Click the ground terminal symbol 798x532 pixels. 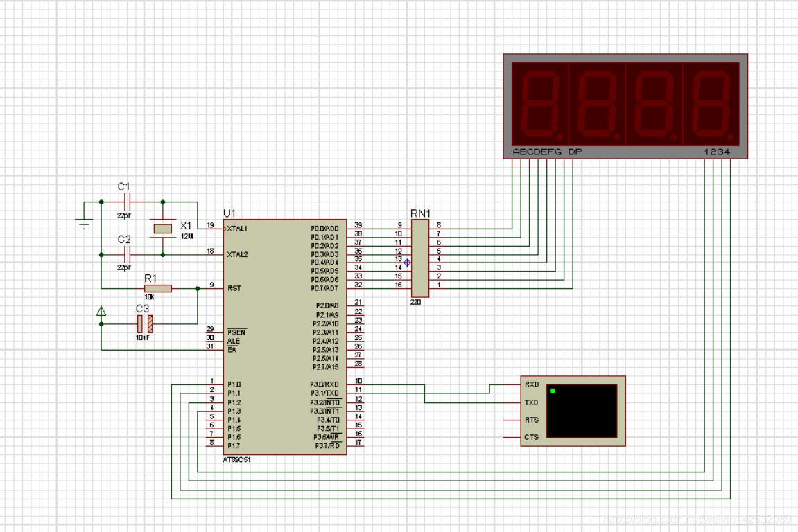[x=84, y=223]
